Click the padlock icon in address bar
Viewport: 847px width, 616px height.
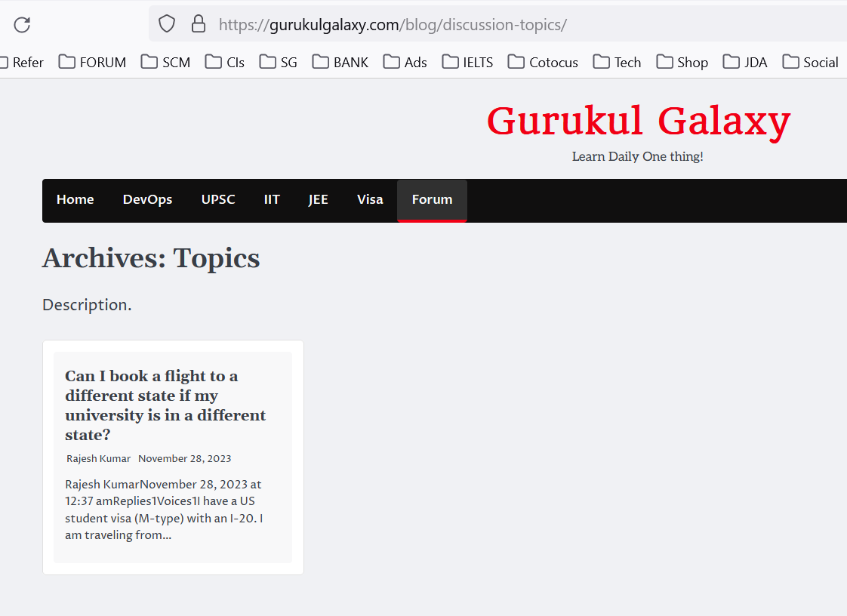pyautogui.click(x=198, y=23)
